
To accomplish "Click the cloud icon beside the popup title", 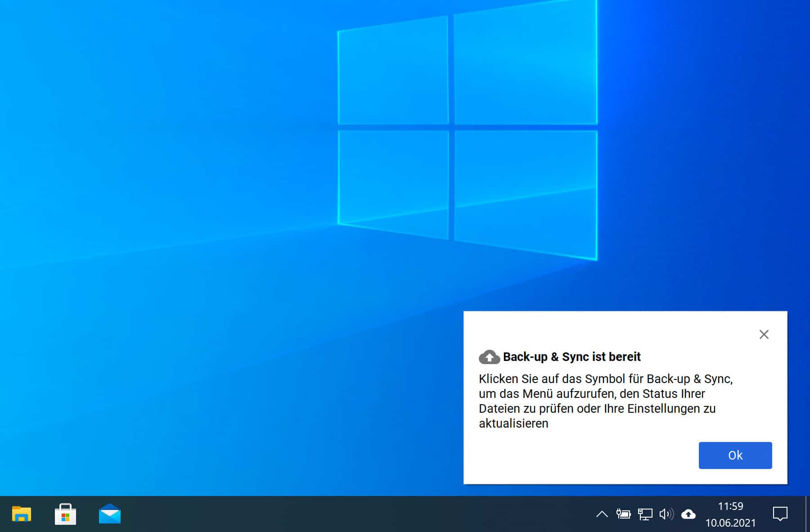I will click(489, 357).
